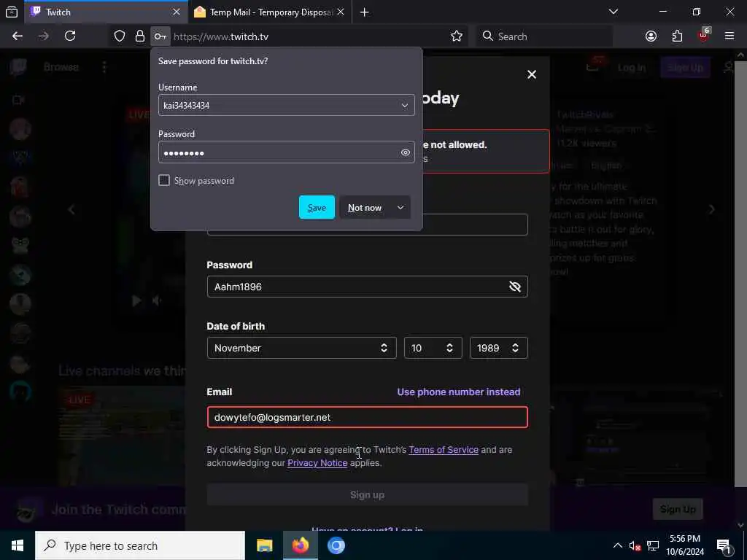Open the Firefox account icon
747x560 pixels.
651,36
